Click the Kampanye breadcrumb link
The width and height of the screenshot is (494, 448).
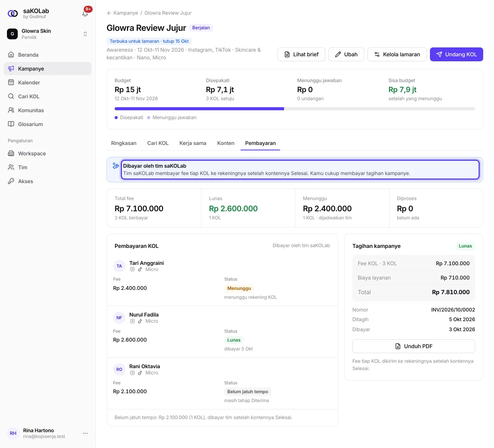click(126, 13)
